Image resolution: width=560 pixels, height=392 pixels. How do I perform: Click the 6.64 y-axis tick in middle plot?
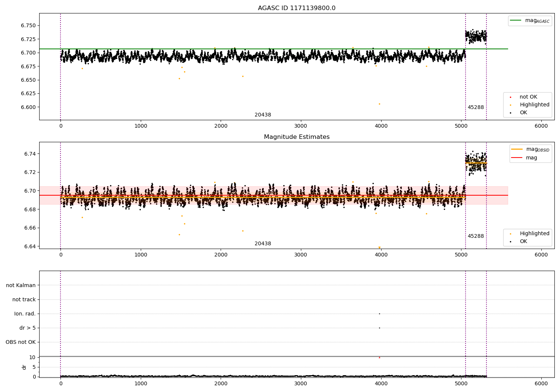click(x=30, y=246)
